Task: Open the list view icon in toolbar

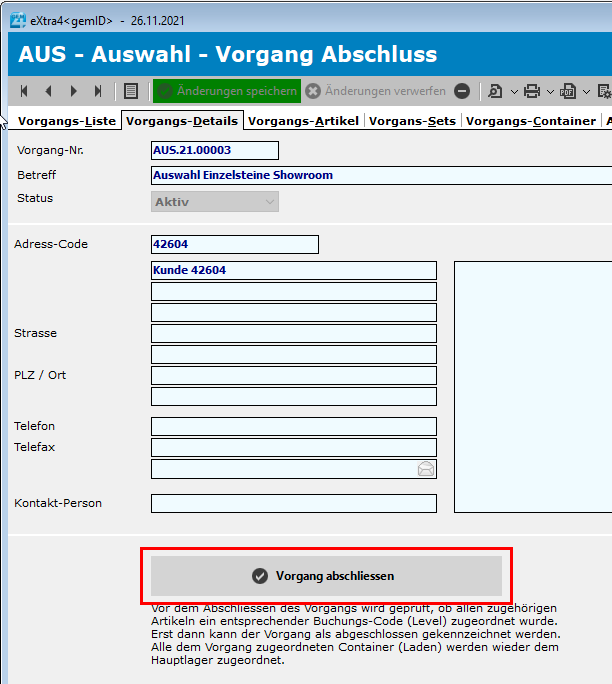Action: [131, 91]
